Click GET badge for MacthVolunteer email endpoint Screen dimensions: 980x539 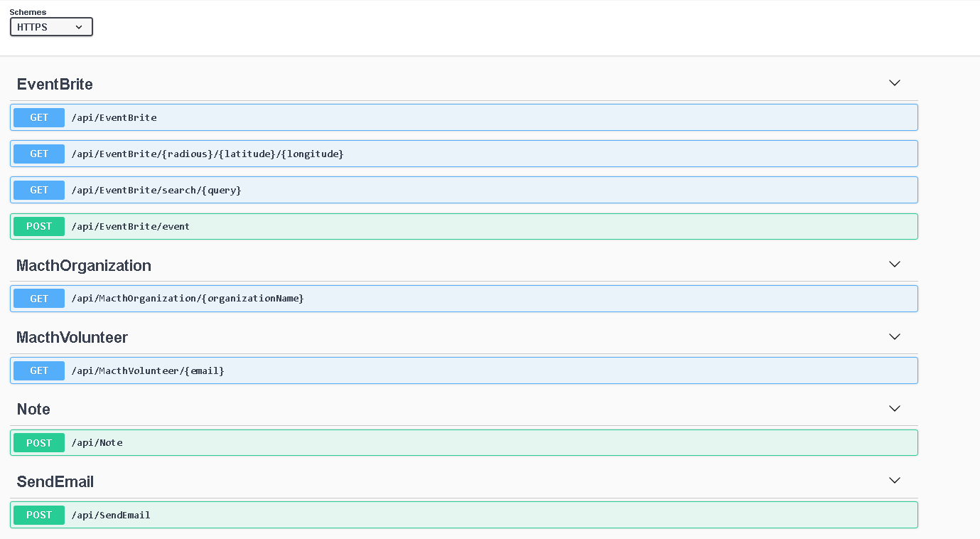(39, 370)
